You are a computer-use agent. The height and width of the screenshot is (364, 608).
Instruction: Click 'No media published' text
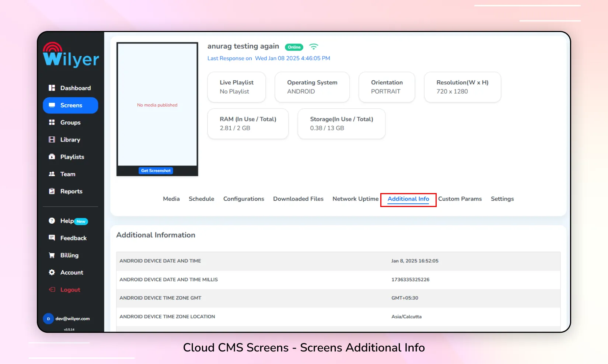tap(157, 105)
